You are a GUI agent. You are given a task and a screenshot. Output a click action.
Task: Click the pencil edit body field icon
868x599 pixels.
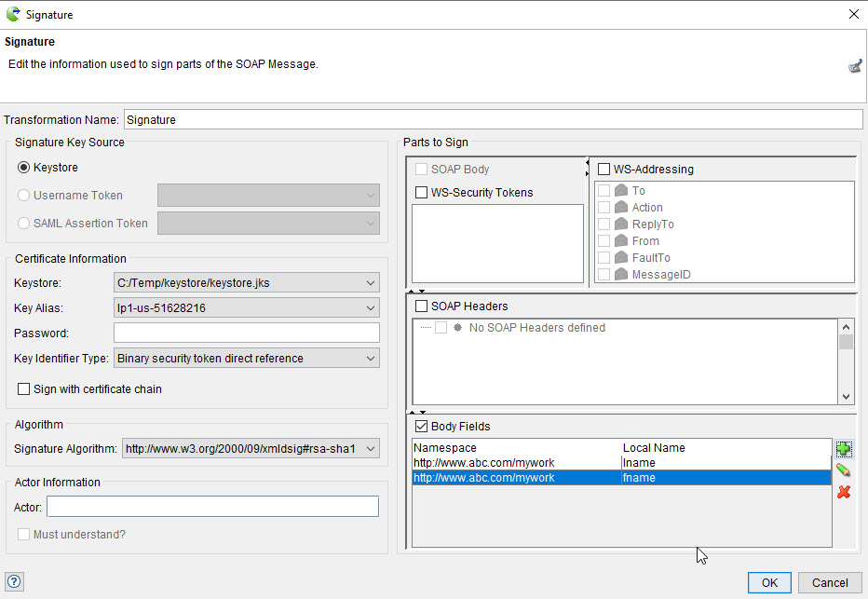(x=844, y=470)
